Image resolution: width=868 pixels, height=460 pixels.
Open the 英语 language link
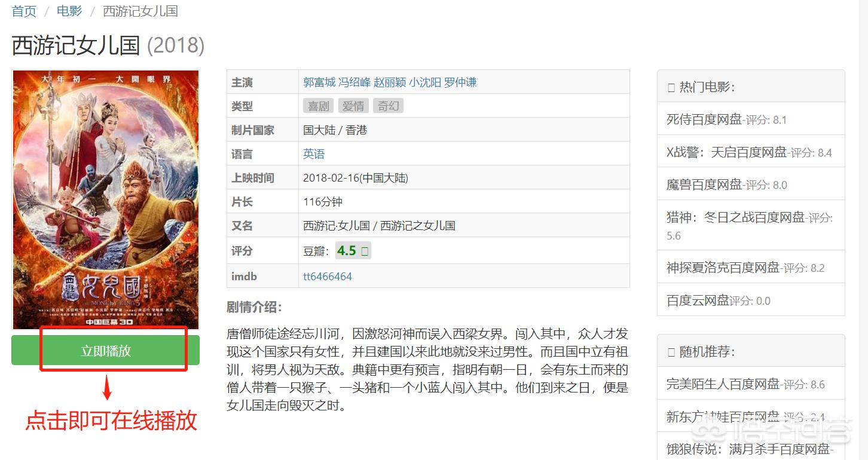click(x=314, y=154)
